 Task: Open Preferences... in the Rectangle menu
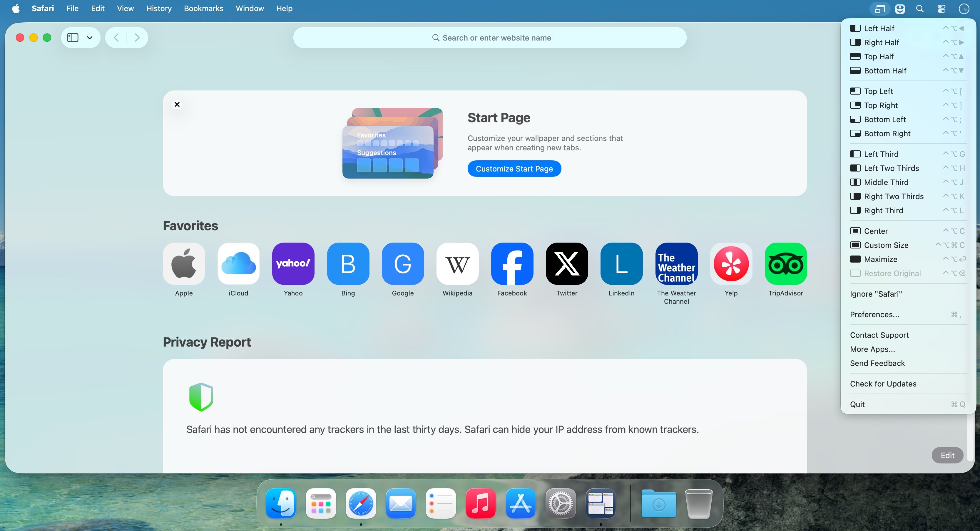click(x=874, y=314)
